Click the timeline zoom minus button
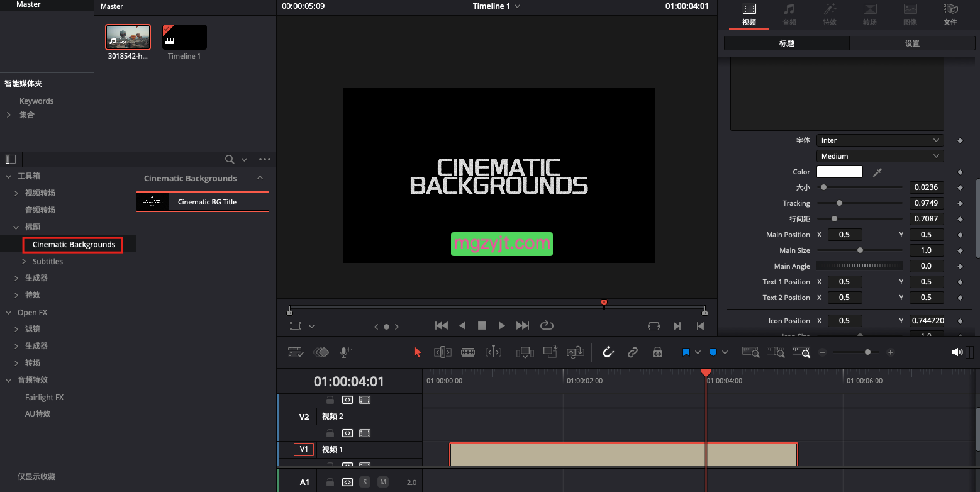980x492 pixels. tap(822, 352)
